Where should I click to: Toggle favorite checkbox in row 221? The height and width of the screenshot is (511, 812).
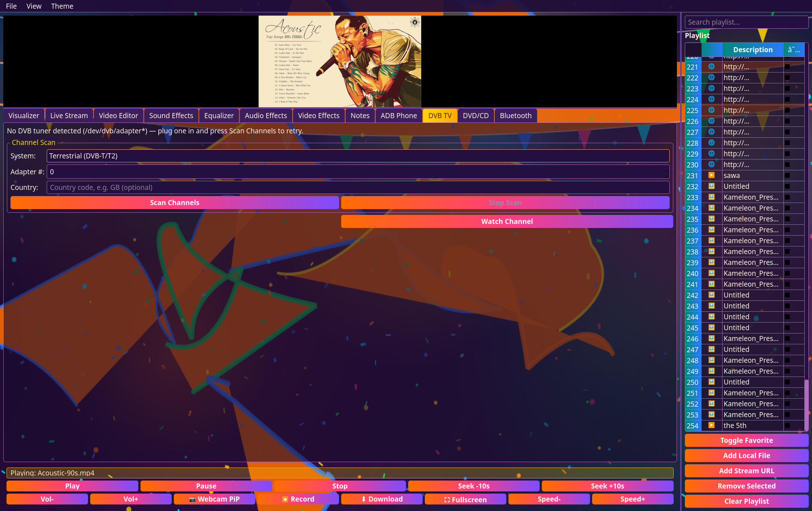pyautogui.click(x=787, y=67)
